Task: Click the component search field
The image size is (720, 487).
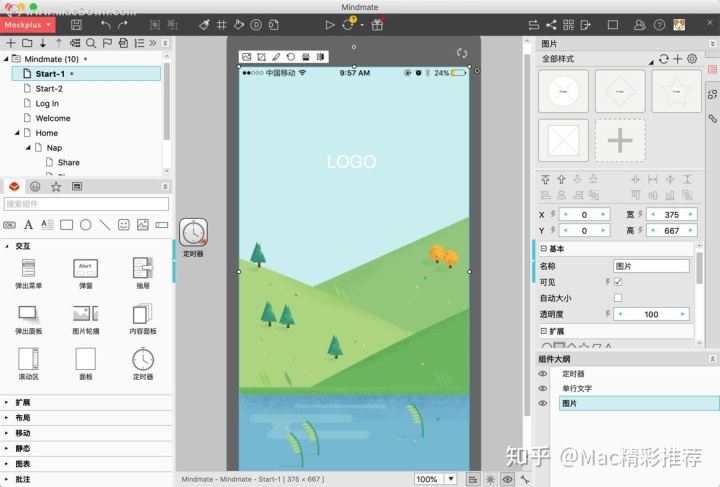Action: coord(86,204)
